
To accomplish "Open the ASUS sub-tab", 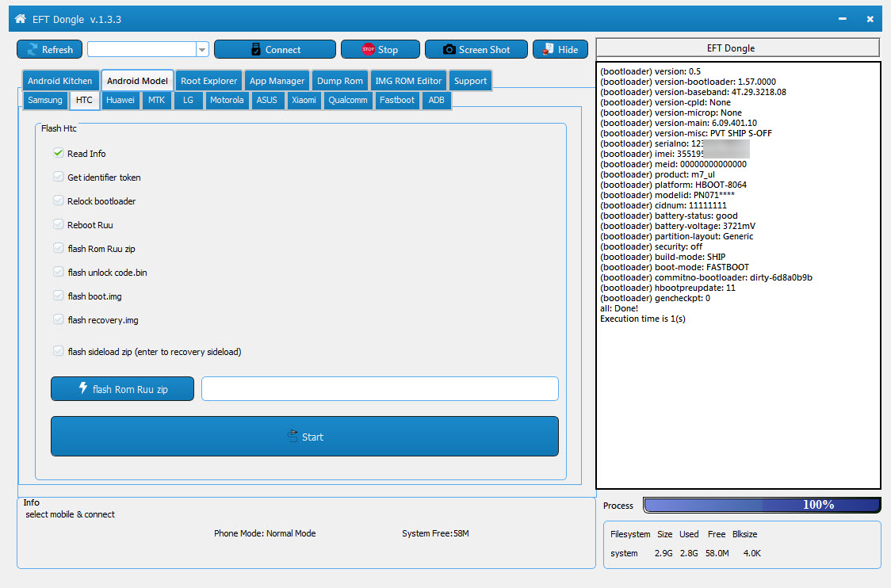I will (x=267, y=100).
